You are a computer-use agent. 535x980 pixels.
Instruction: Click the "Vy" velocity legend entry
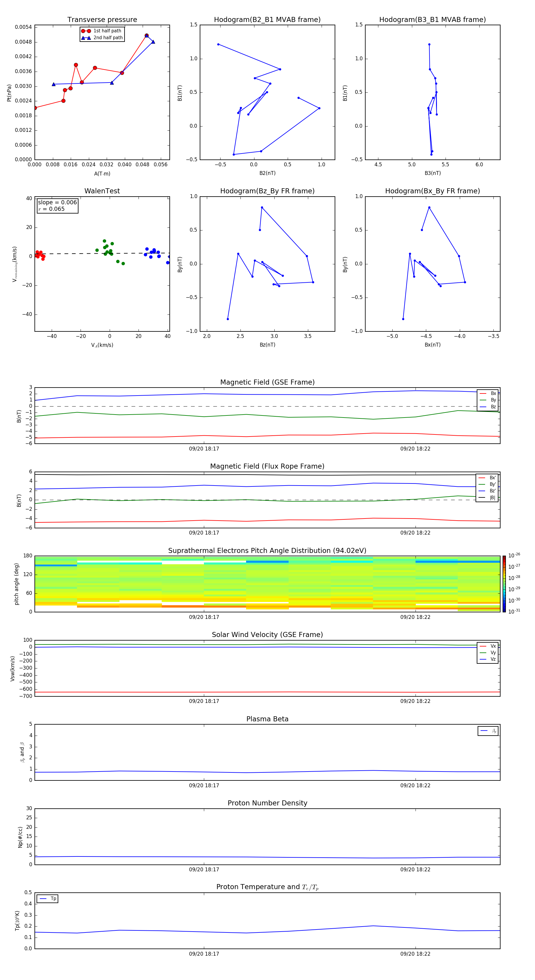pyautogui.click(x=488, y=652)
